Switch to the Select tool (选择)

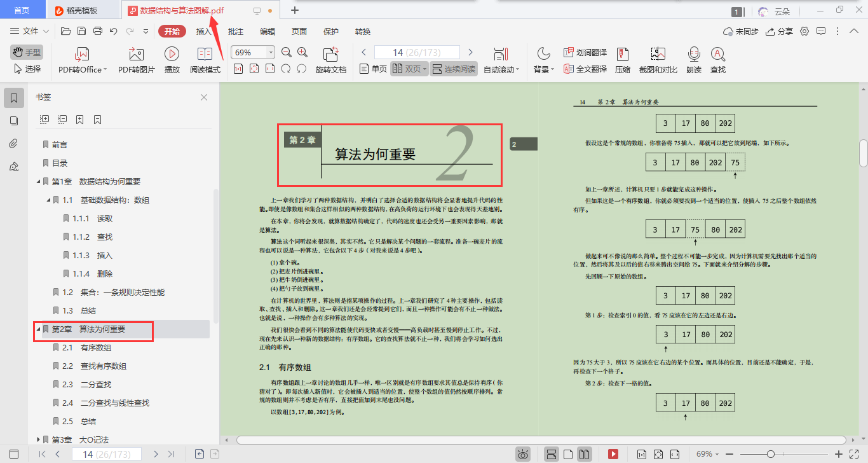[x=26, y=69]
